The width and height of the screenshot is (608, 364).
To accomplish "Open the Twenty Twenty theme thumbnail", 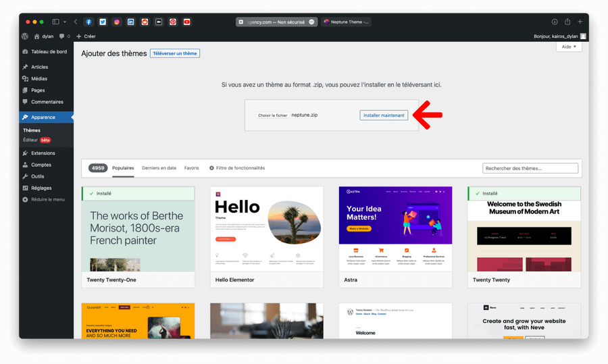I will [524, 229].
